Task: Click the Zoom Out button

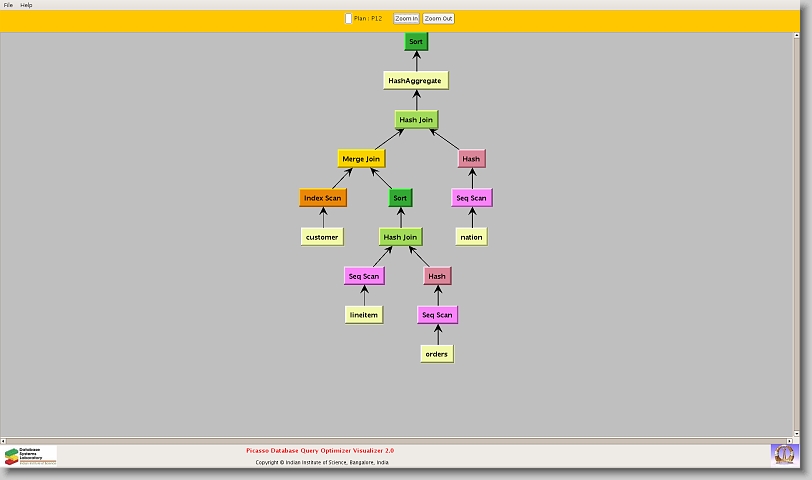Action: (x=438, y=18)
